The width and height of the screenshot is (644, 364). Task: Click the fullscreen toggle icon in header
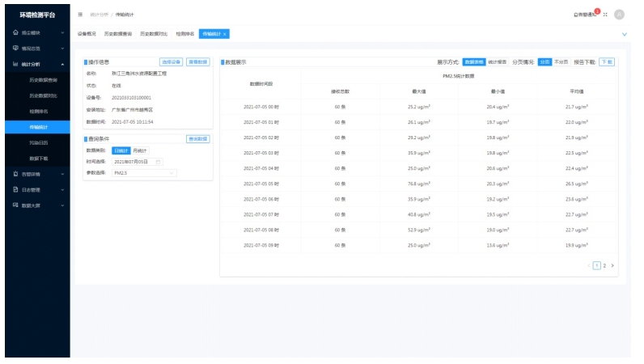605,15
